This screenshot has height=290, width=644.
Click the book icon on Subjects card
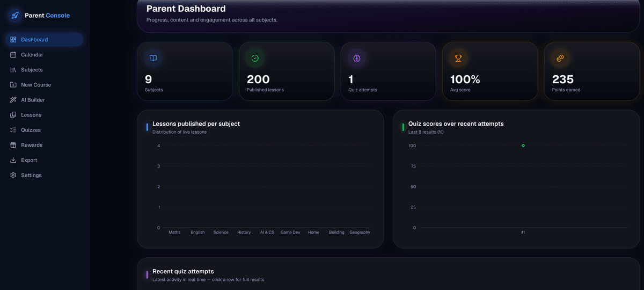point(153,58)
